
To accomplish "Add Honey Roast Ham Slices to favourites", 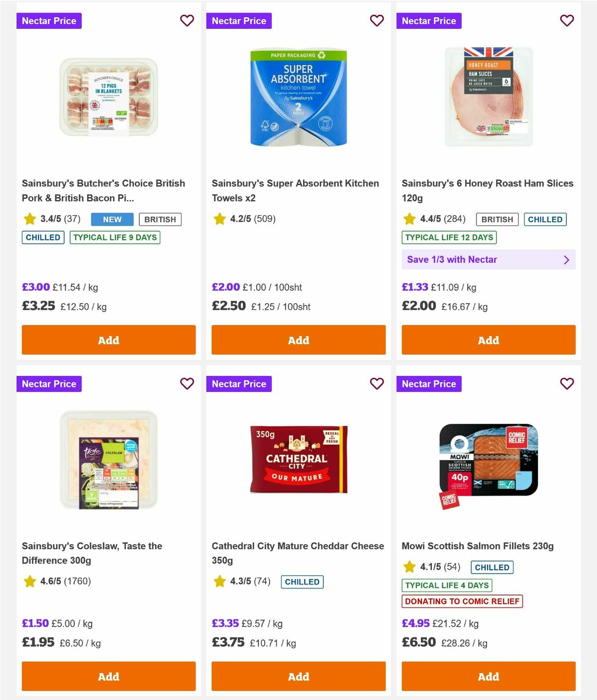I will pos(567,21).
